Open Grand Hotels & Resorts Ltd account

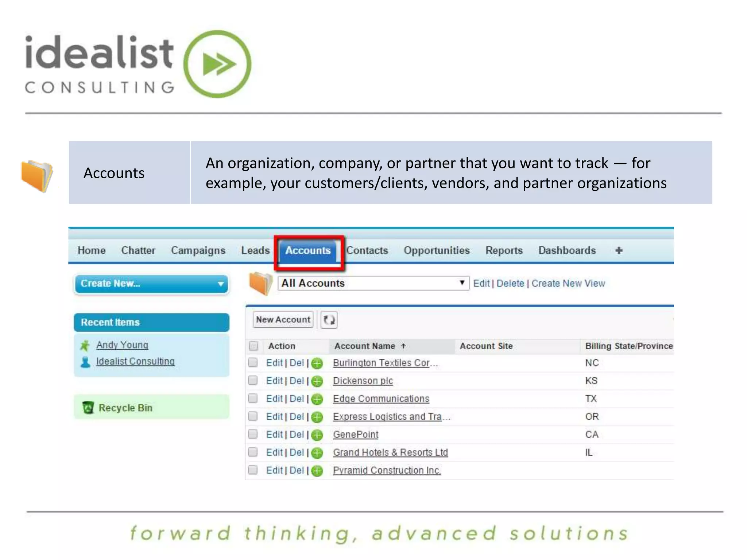(390, 452)
